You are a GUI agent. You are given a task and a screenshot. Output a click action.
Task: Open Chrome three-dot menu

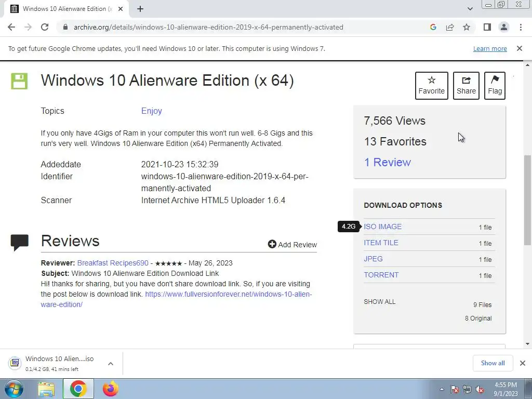521,27
